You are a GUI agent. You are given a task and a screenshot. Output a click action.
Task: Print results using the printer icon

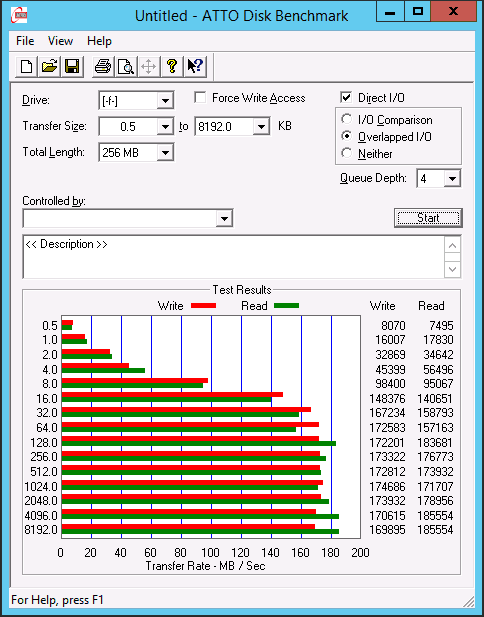[x=103, y=66]
